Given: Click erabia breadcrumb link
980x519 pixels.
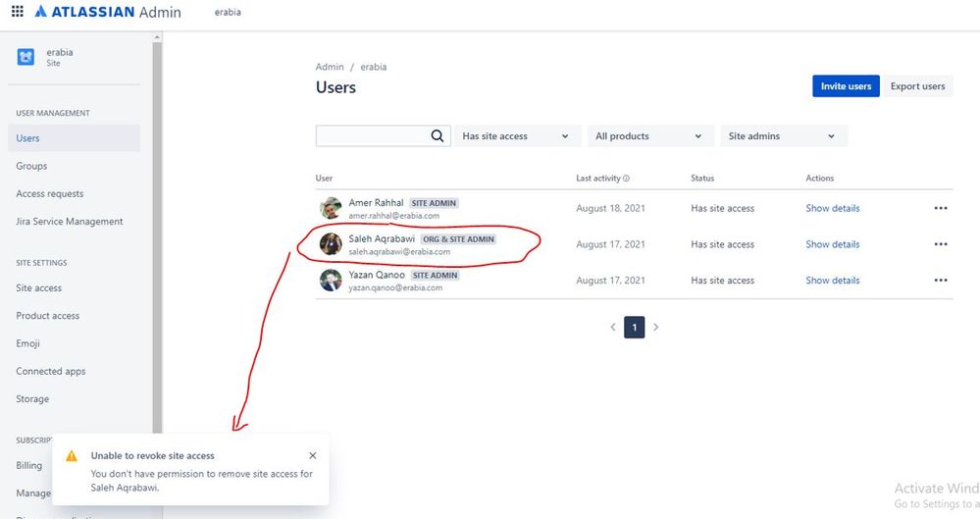Looking at the screenshot, I should [373, 67].
